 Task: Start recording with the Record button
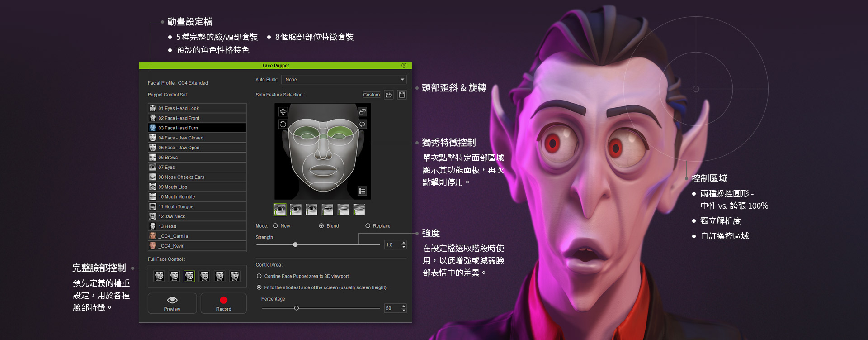(x=223, y=303)
